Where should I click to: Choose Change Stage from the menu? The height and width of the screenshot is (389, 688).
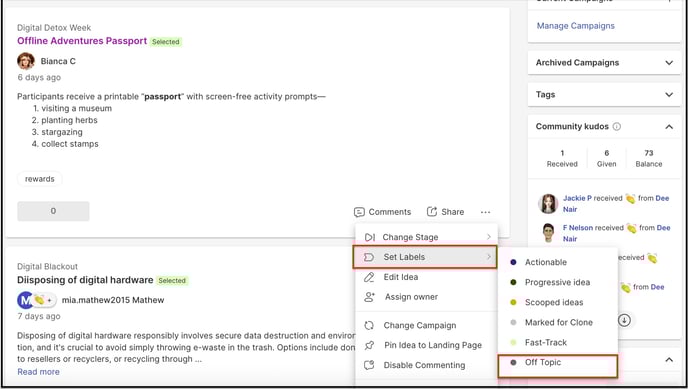426,237
